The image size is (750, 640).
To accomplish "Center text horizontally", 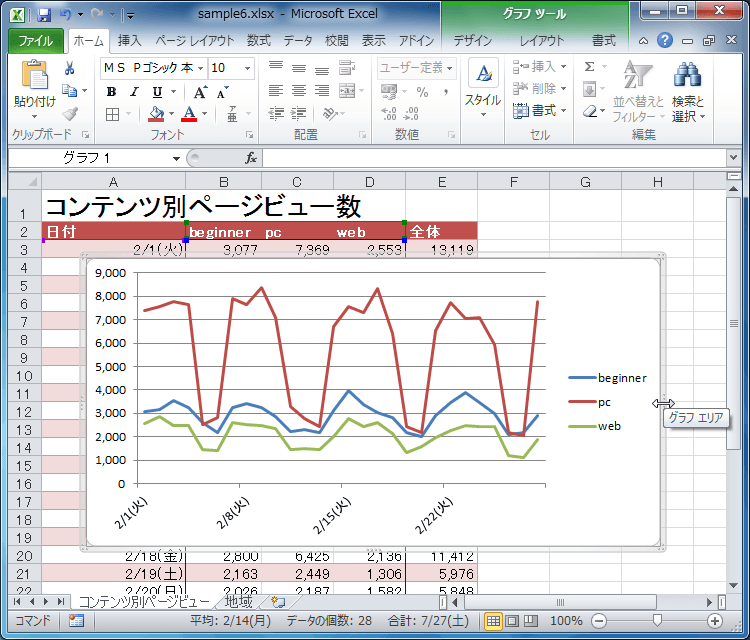I will 299,91.
